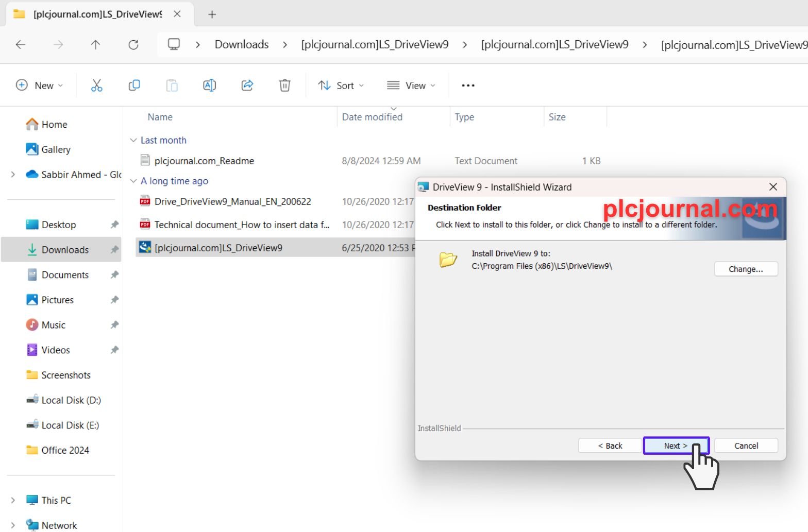Click the Copy icon in toolbar
The width and height of the screenshot is (808, 532).
pyautogui.click(x=134, y=85)
